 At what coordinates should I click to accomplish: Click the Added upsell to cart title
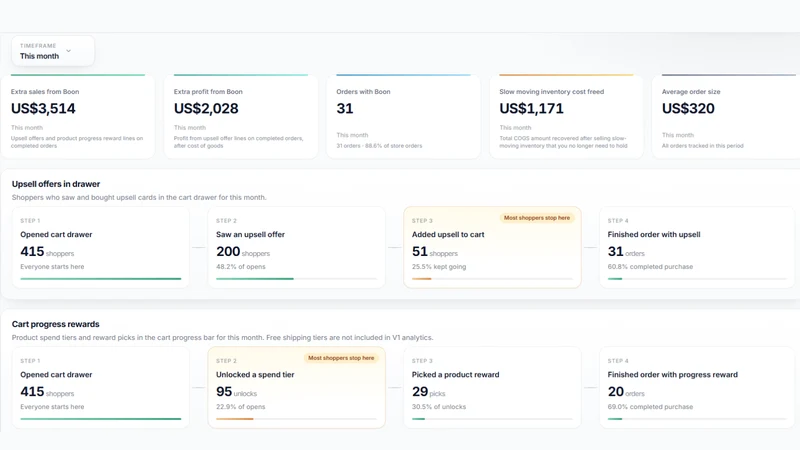448,235
